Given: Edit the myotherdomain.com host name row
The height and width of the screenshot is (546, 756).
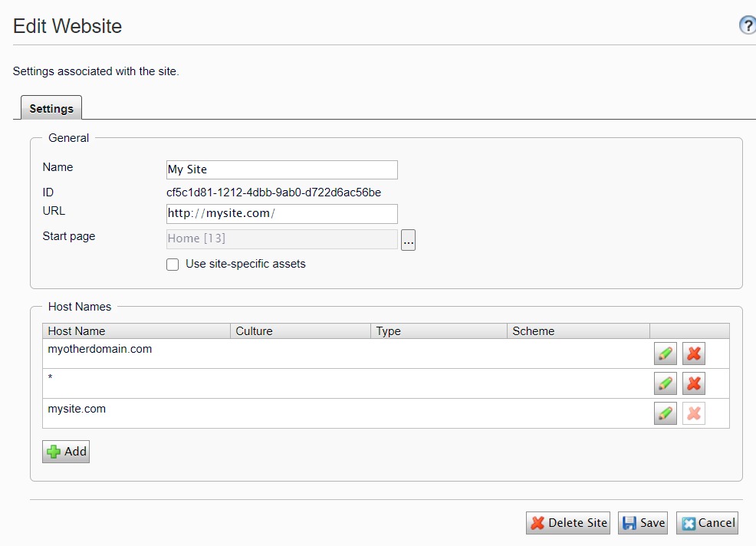Looking at the screenshot, I should coord(665,354).
